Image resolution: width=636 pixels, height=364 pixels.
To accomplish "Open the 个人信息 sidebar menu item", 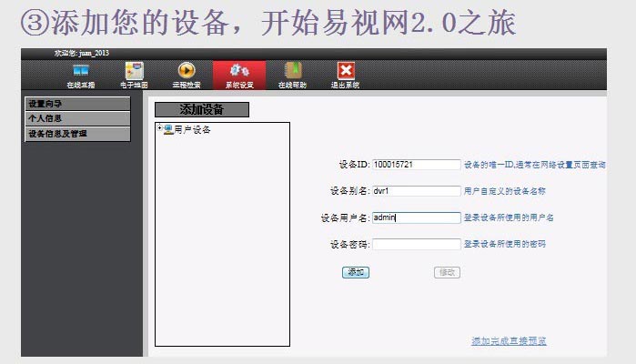I will click(x=77, y=118).
